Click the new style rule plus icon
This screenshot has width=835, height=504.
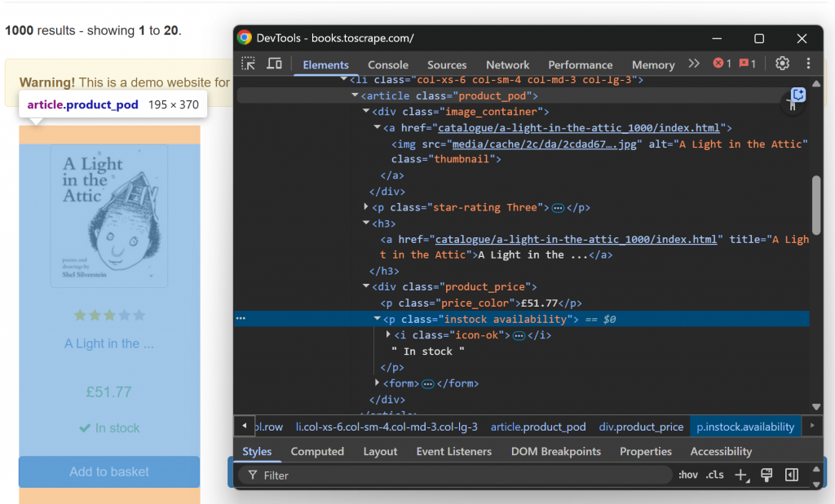[x=741, y=475]
